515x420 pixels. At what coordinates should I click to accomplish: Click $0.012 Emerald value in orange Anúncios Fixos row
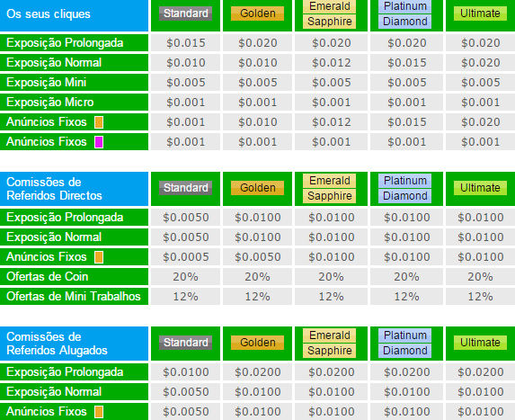(332, 122)
